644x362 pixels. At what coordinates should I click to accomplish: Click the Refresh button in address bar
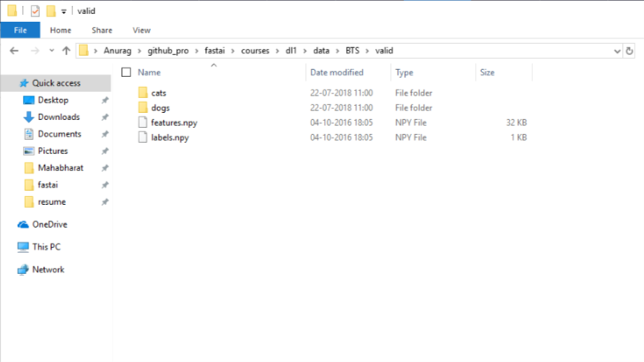point(628,50)
